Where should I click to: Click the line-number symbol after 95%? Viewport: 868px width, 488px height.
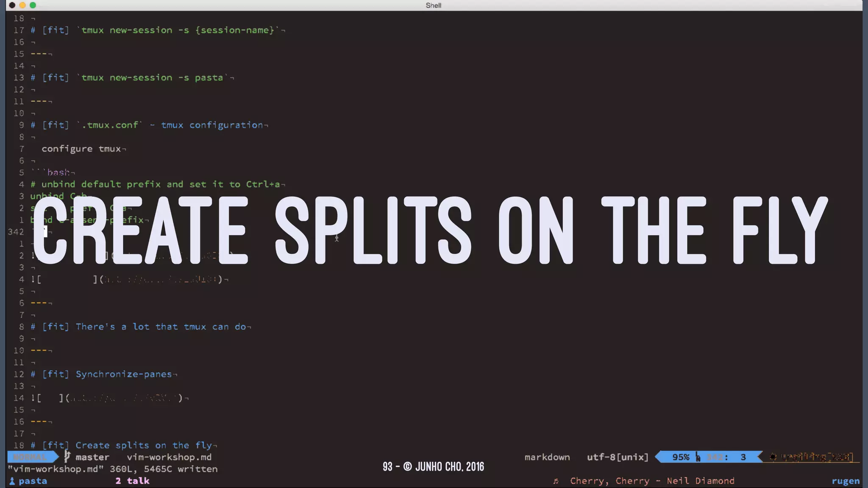tap(698, 457)
